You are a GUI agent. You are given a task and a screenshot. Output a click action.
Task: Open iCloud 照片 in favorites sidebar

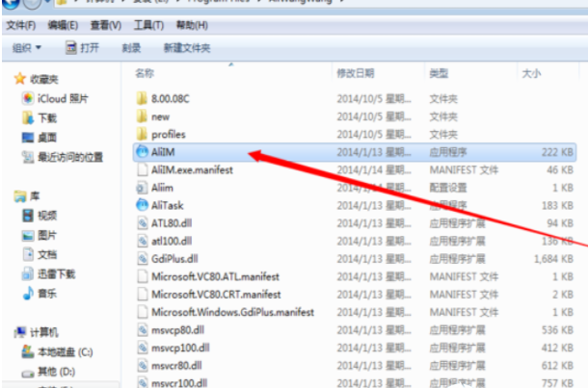pos(55,98)
